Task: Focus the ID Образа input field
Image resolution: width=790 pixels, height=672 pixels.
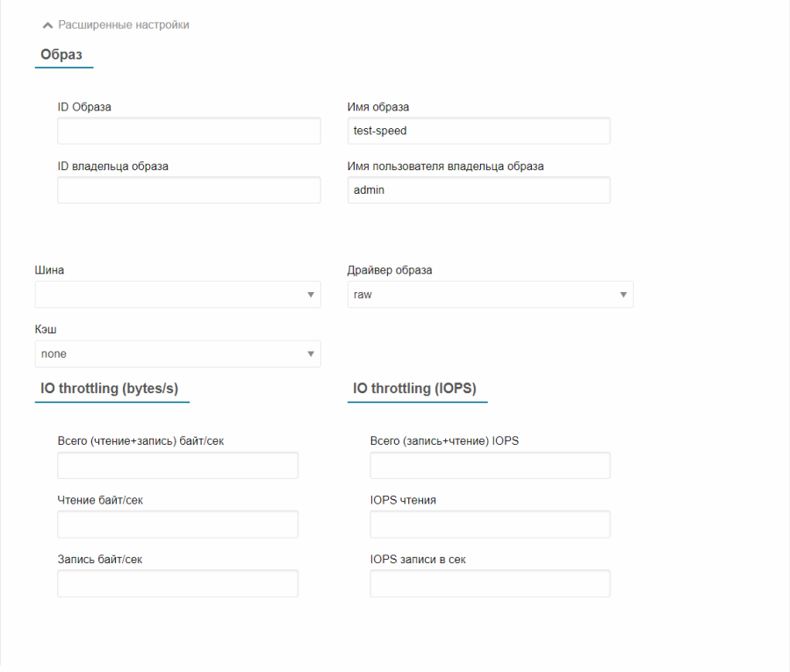Action: click(189, 131)
